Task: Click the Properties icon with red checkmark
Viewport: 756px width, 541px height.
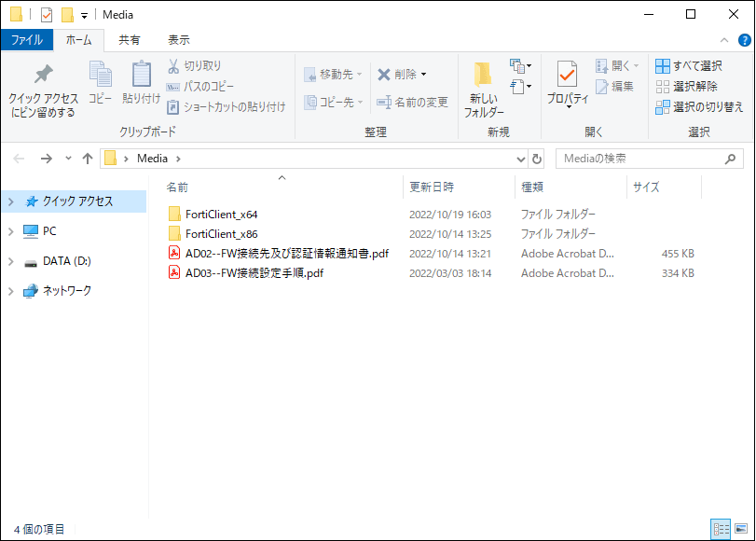Action: (x=567, y=75)
